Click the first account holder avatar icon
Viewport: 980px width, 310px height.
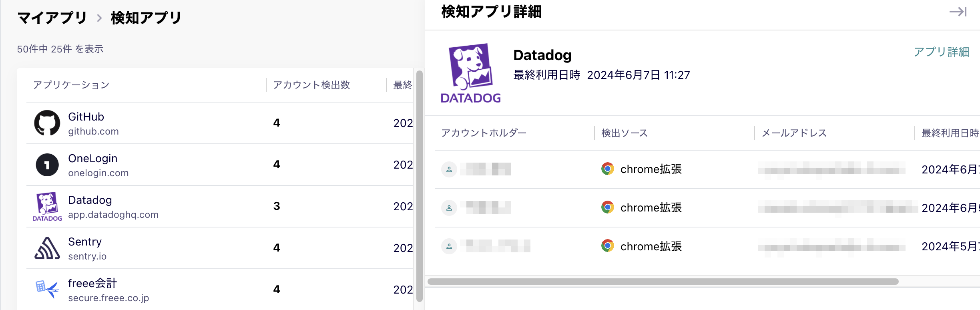coord(449,169)
